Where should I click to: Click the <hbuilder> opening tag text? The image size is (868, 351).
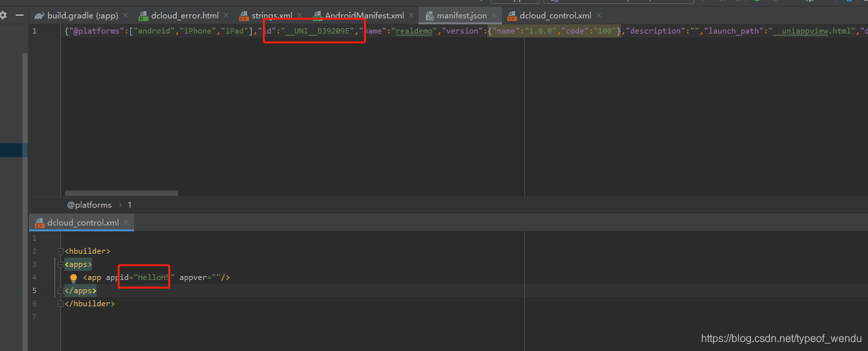[87, 251]
